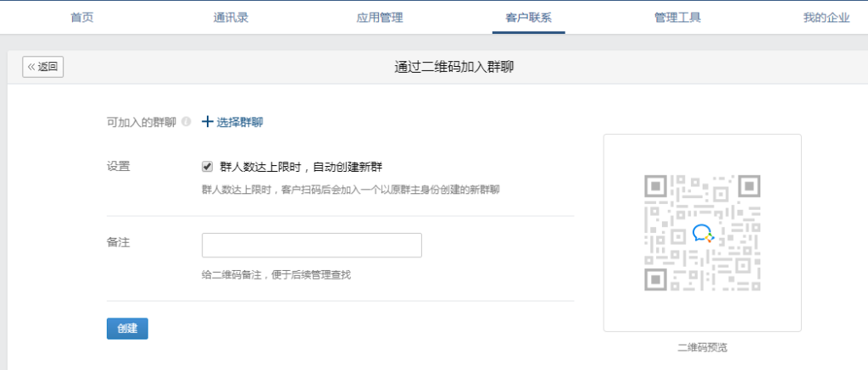Click the WeCom logo inside QR code
The height and width of the screenshot is (370, 868).
[x=703, y=233]
